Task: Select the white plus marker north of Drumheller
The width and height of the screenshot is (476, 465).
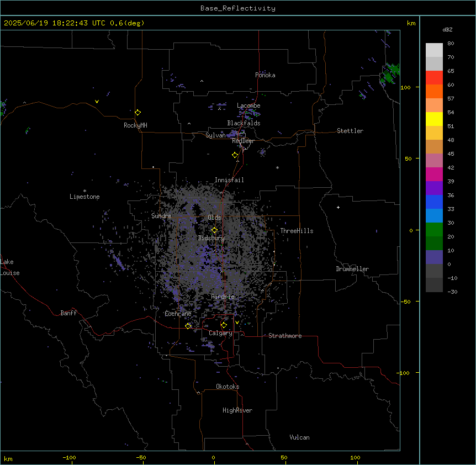Action: [338, 207]
